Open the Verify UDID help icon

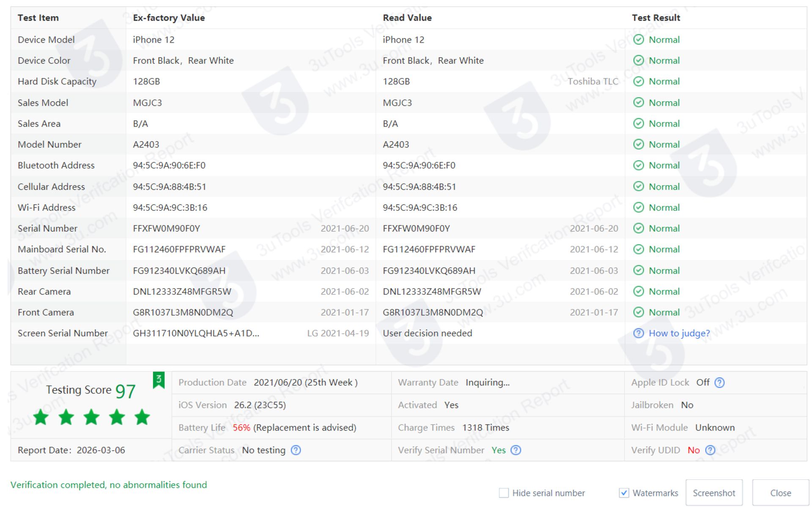710,450
